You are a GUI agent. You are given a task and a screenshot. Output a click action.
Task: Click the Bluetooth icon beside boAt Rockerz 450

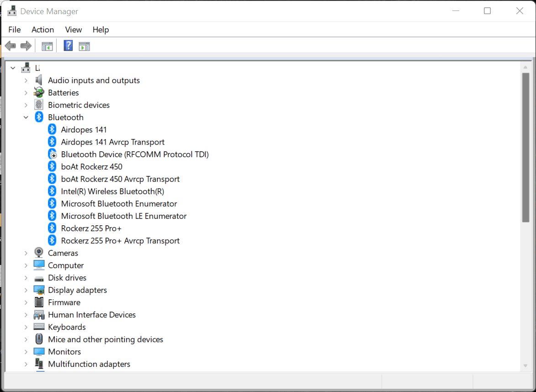52,166
